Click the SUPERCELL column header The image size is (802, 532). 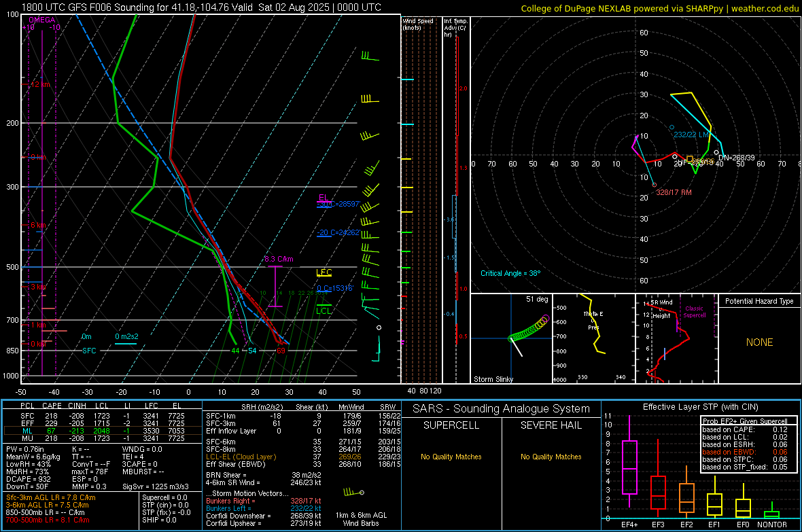point(451,425)
